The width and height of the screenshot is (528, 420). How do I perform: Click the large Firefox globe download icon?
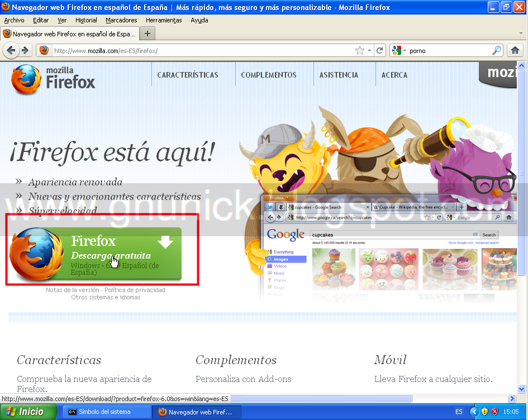pyautogui.click(x=36, y=254)
